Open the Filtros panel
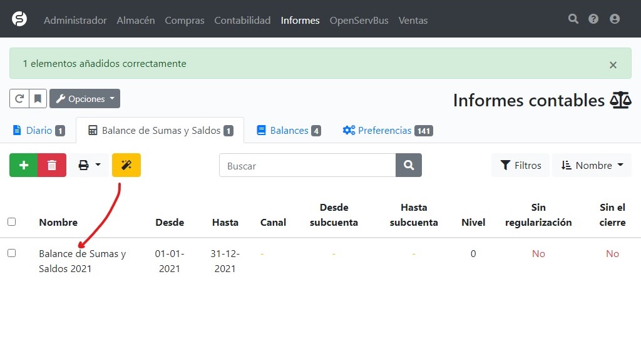The height and width of the screenshot is (364, 641). [520, 165]
